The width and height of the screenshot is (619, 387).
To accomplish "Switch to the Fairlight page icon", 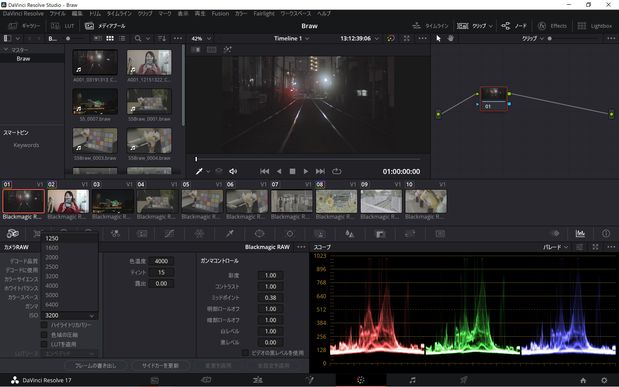I will pos(413,380).
